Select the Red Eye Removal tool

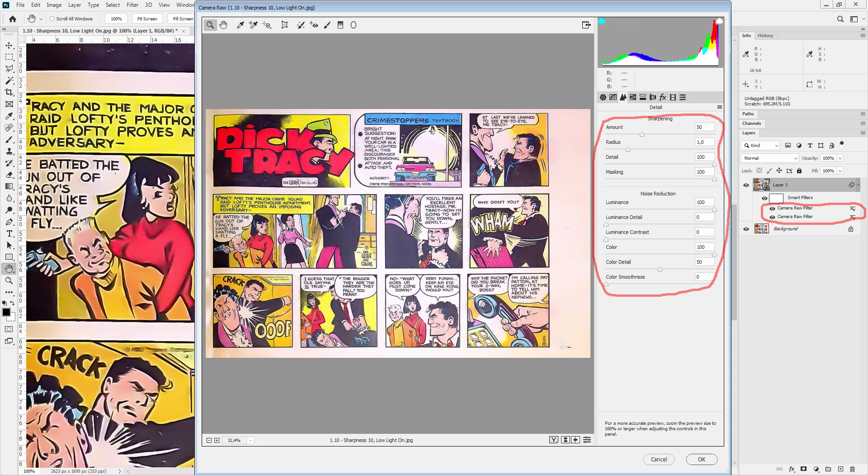(x=314, y=25)
